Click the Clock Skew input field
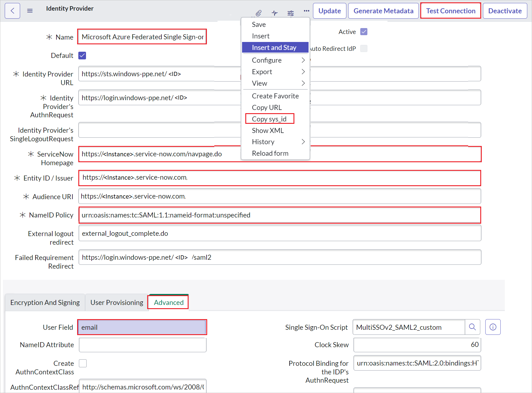Screen dimensions: 532x393 [417, 345]
